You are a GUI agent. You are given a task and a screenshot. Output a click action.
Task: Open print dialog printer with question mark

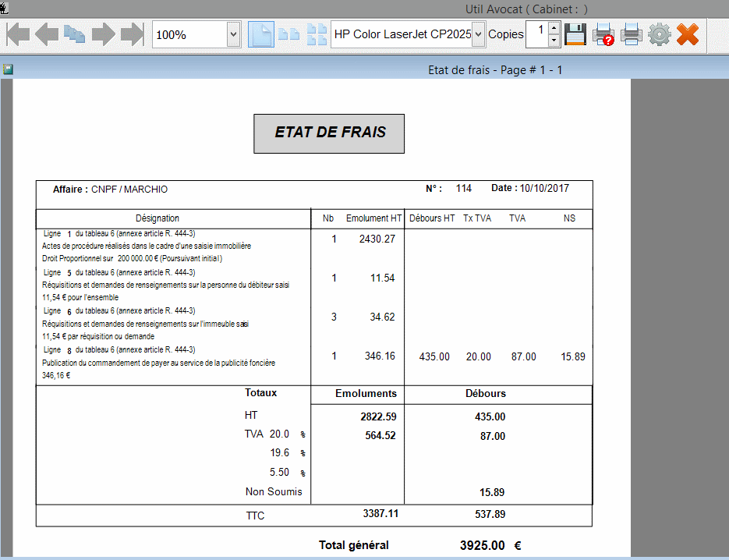pyautogui.click(x=603, y=34)
